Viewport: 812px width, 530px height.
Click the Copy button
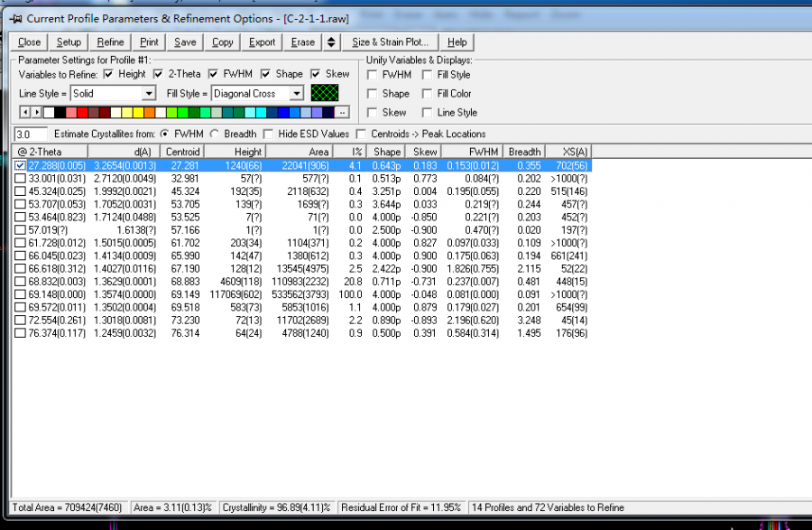coord(222,42)
